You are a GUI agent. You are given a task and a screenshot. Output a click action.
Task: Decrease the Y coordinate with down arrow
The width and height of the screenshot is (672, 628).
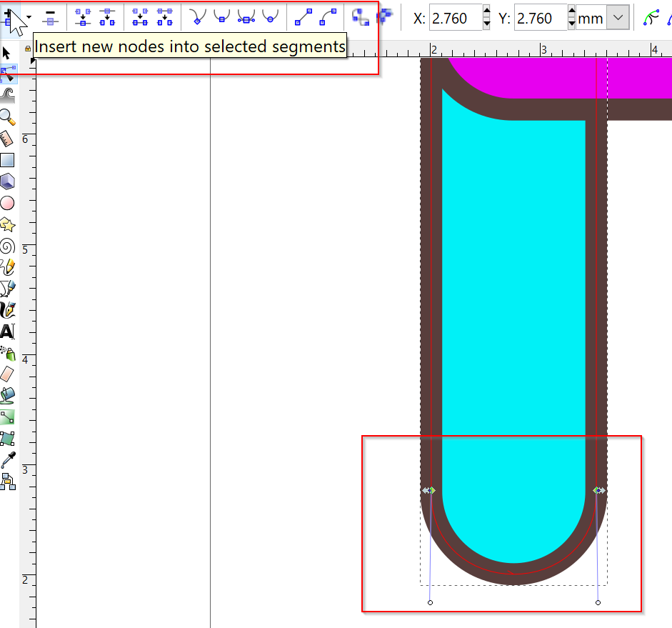coord(571,24)
